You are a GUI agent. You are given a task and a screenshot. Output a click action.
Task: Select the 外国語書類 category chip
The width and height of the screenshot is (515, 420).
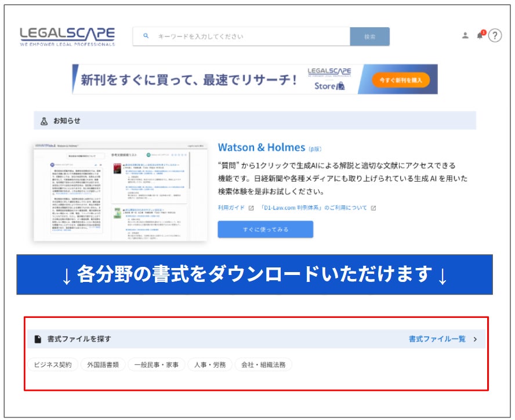click(x=103, y=364)
